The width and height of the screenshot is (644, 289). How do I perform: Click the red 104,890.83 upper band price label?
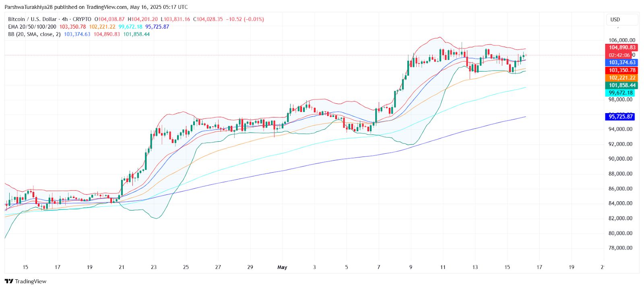[621, 47]
